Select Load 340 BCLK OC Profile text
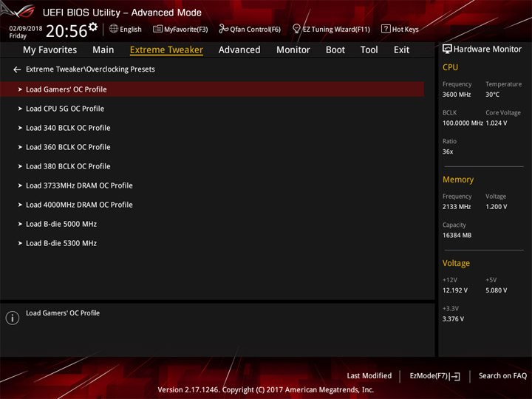 pos(68,129)
